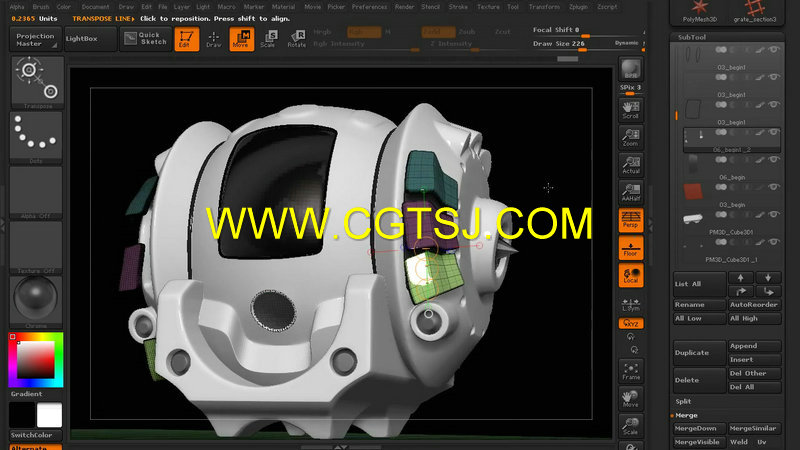Toggle Dynamic draw size
Viewport: 800px width, 450px height.
click(627, 43)
